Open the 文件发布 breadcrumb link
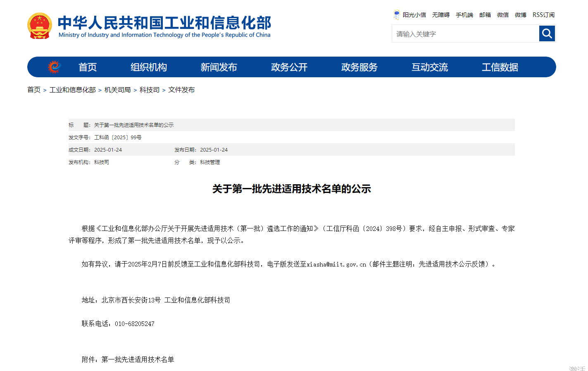Viewport: 588px width, 371px height. point(181,90)
